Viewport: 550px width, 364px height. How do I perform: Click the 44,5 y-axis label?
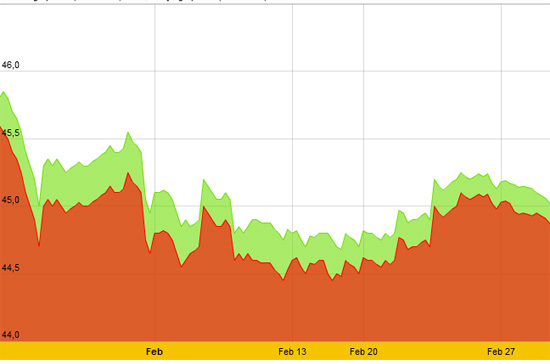(x=11, y=268)
